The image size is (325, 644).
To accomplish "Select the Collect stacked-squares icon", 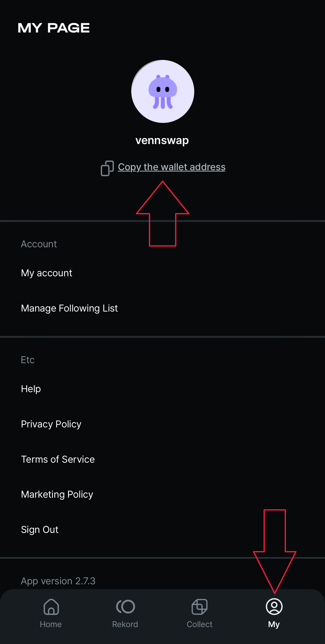I will [200, 607].
